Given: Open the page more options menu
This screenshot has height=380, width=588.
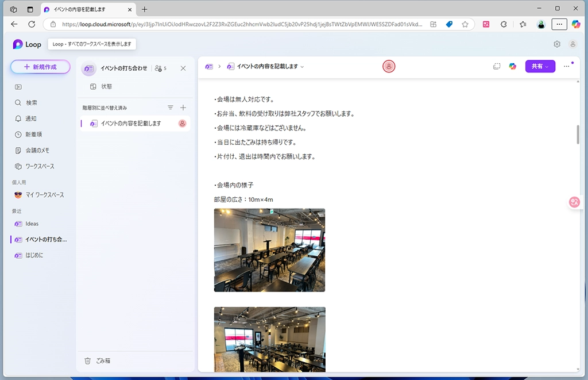Looking at the screenshot, I should 567,67.
